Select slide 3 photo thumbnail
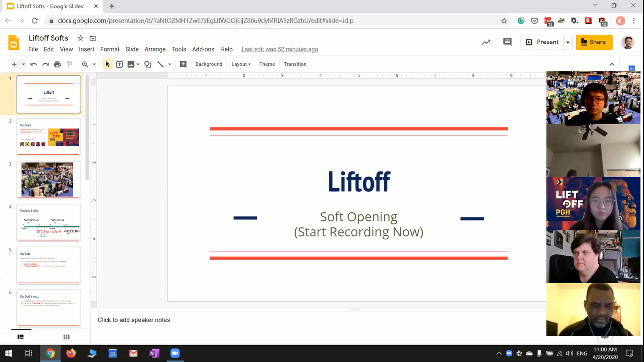This screenshot has height=362, width=644. [48, 180]
